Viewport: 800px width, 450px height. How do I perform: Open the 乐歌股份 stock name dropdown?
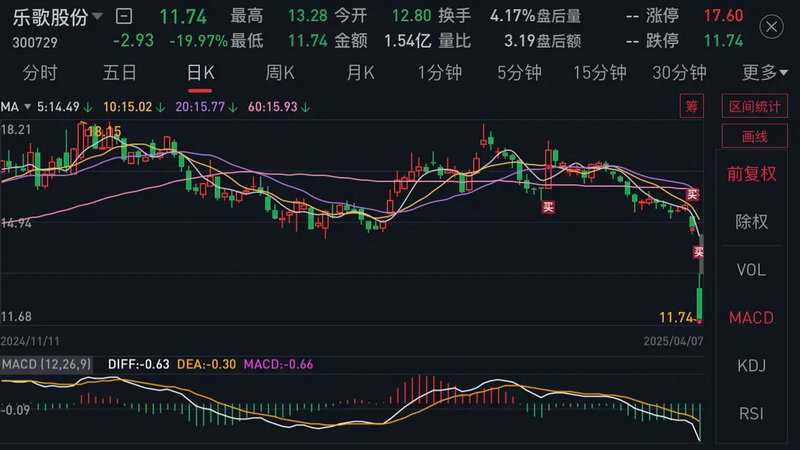[58, 16]
